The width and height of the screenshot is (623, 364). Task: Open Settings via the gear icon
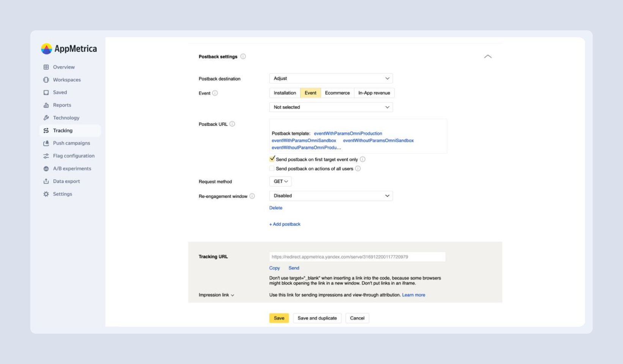click(46, 194)
